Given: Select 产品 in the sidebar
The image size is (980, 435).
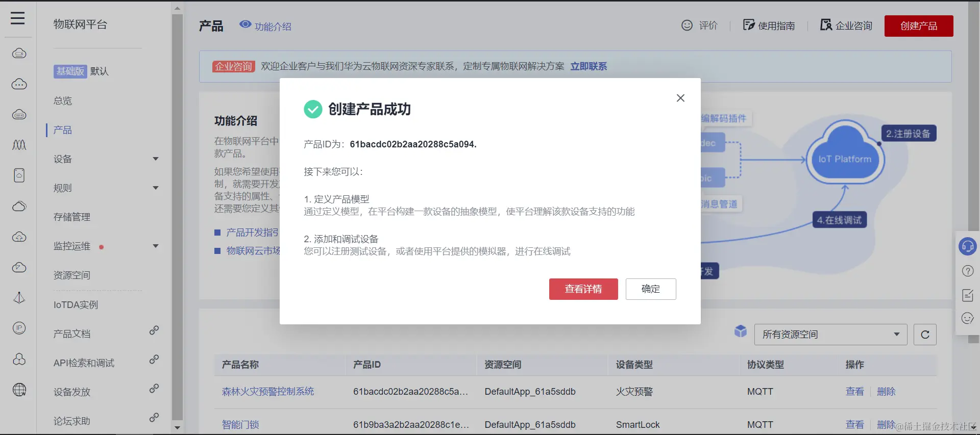Looking at the screenshot, I should (x=63, y=130).
